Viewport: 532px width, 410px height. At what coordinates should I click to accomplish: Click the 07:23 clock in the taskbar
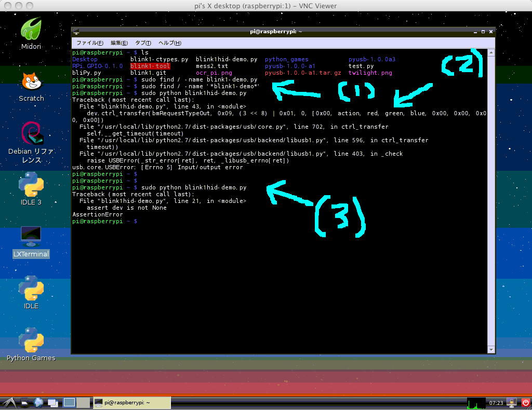pos(496,403)
